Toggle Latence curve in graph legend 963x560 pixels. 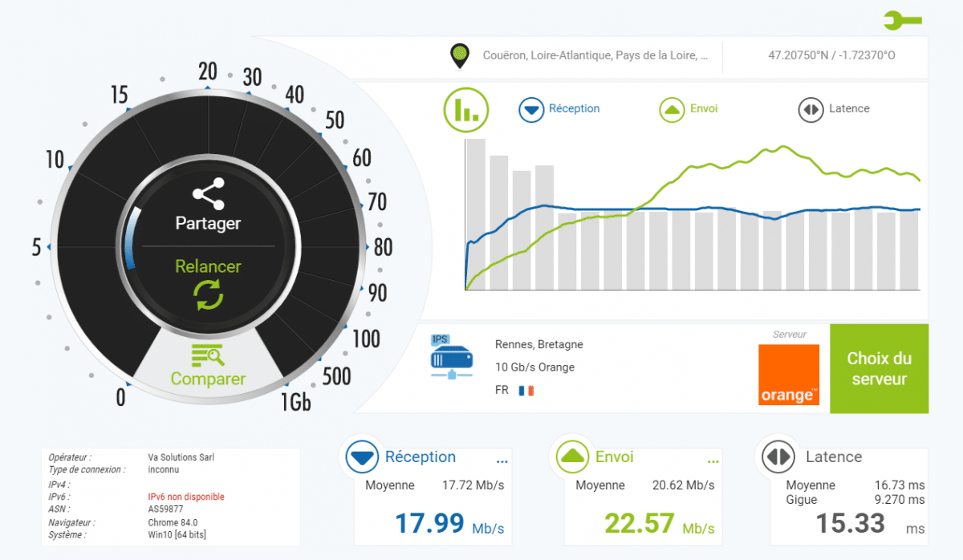(x=835, y=109)
